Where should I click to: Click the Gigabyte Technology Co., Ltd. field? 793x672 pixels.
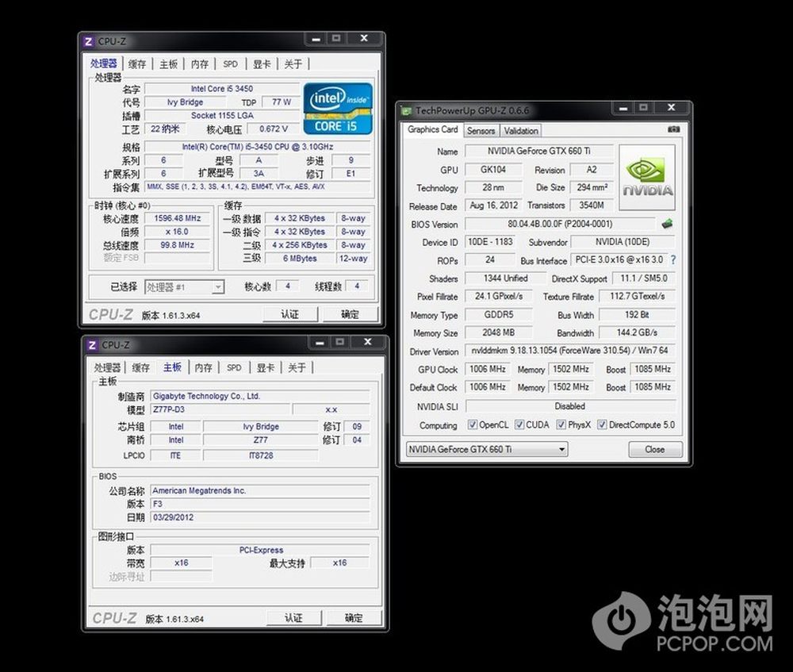(x=260, y=396)
